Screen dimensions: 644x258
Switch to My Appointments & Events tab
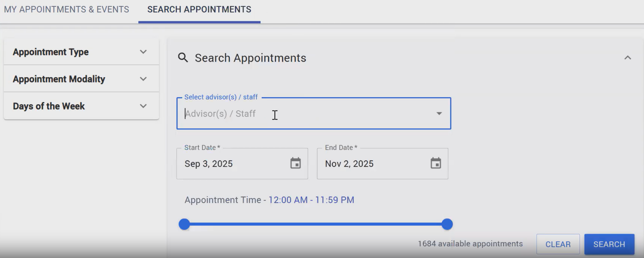point(67,9)
